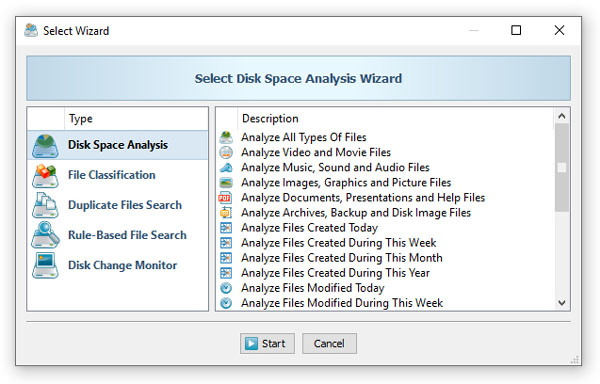Select the Disk Space Analysis wizard type
This screenshot has height=384, width=600.
118,145
